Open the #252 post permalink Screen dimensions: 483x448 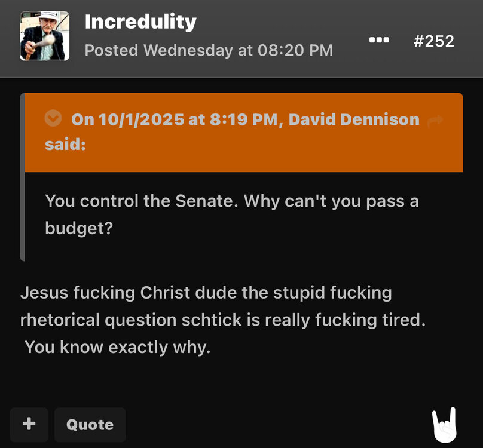pyautogui.click(x=434, y=41)
